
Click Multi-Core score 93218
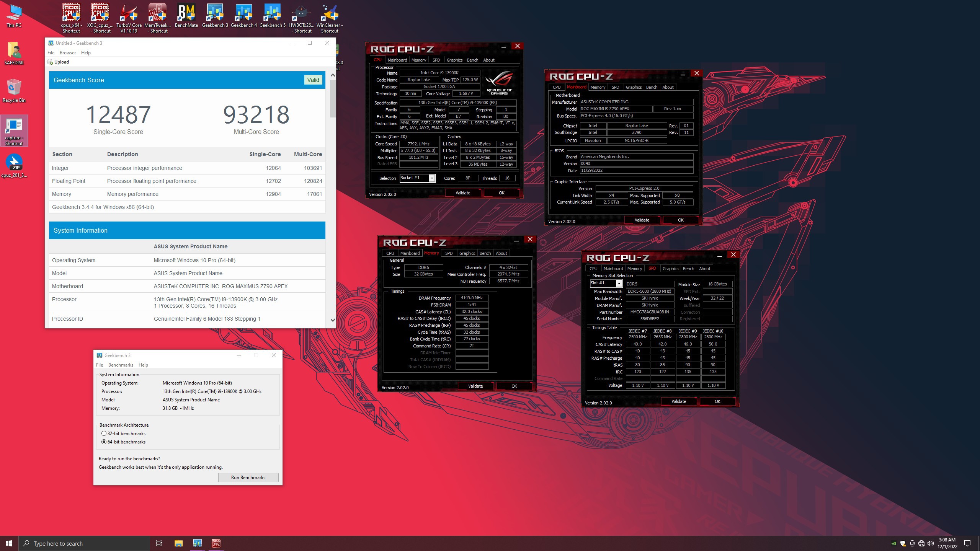(x=256, y=114)
